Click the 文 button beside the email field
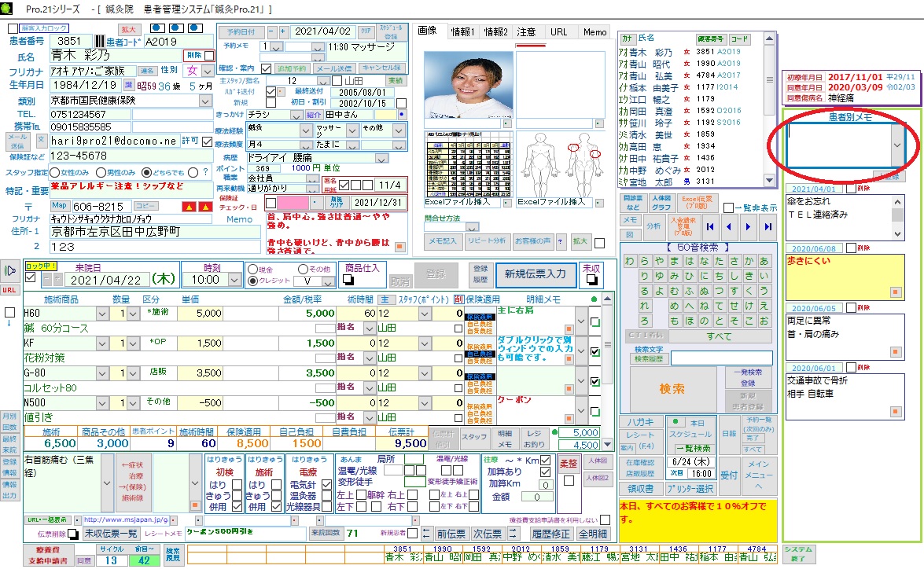 point(41,140)
